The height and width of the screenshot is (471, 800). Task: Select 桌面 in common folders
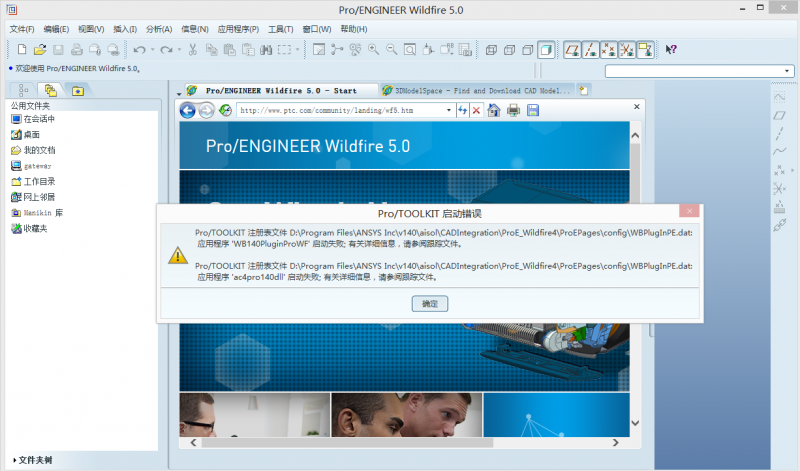click(x=25, y=135)
